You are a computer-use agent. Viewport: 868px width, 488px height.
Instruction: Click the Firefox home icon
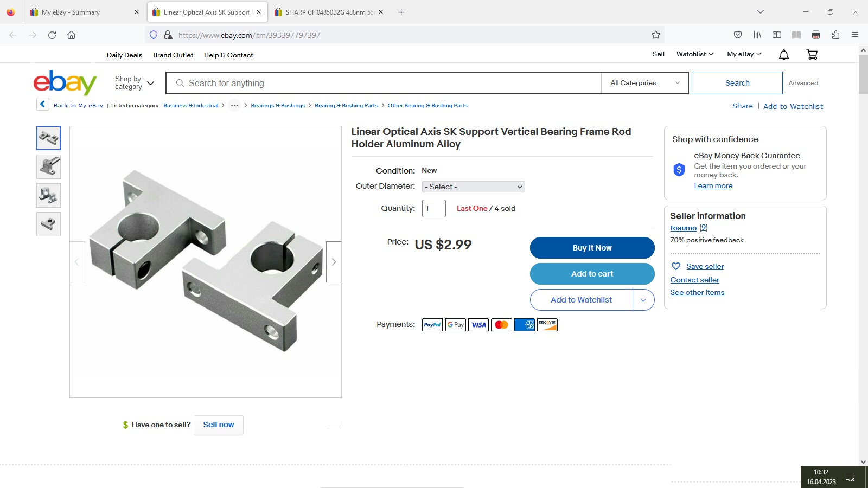coord(71,35)
